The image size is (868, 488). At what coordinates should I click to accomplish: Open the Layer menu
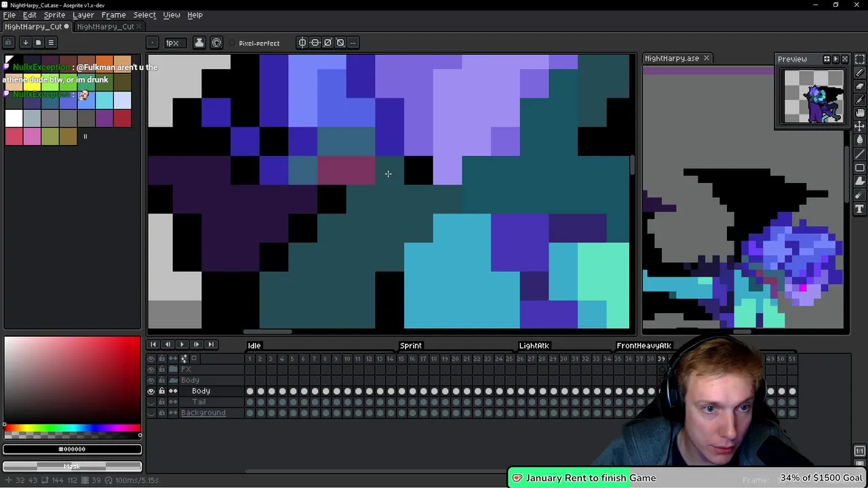click(x=83, y=15)
